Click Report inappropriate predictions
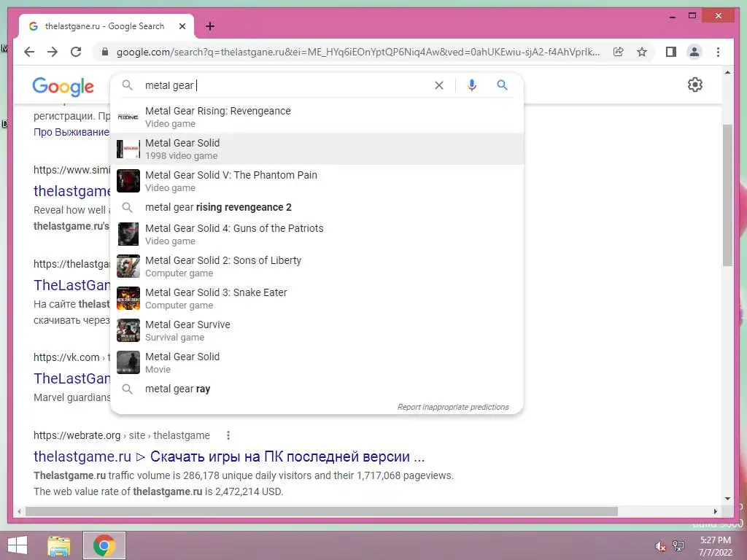747x560 pixels. coord(453,407)
